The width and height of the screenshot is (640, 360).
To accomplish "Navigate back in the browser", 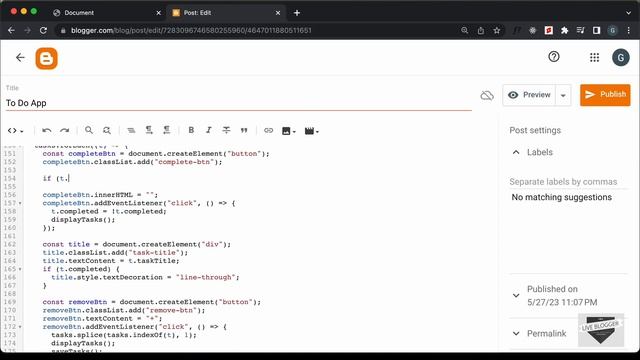I will tap(11, 31).
